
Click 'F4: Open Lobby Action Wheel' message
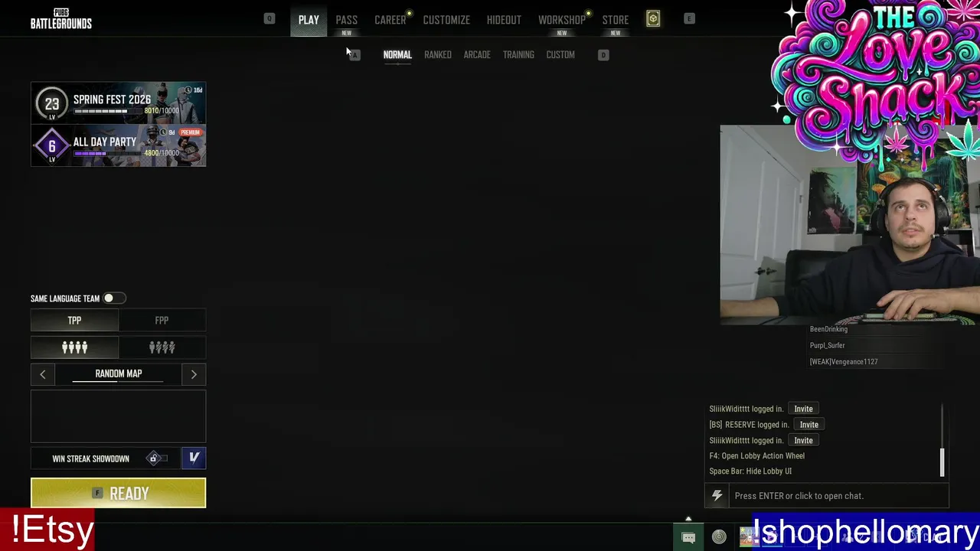tap(756, 456)
